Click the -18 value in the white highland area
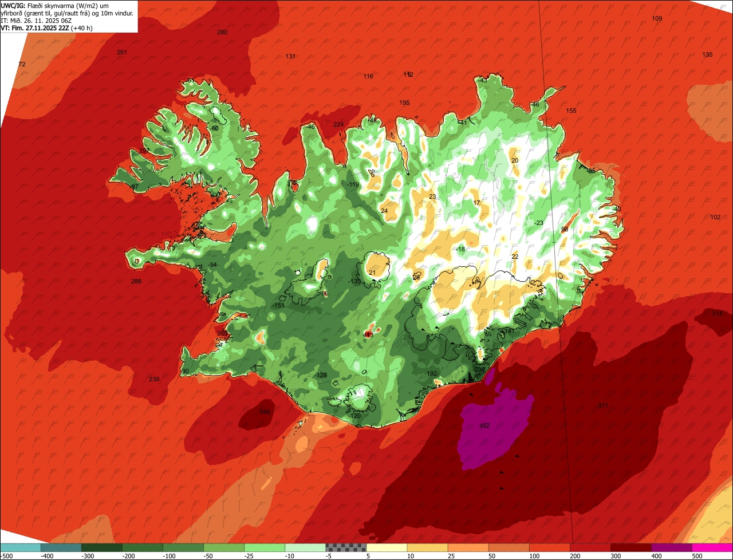733x560 pixels. [x=461, y=249]
